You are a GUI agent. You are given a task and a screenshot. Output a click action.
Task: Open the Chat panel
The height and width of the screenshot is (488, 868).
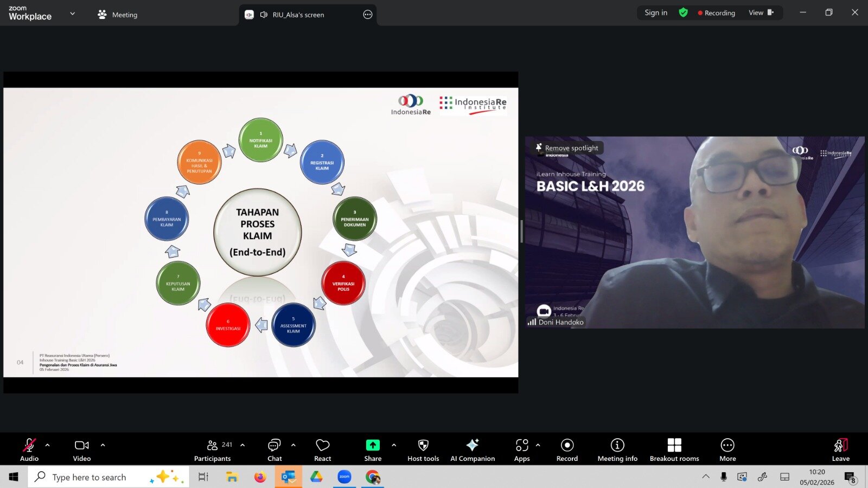point(275,450)
